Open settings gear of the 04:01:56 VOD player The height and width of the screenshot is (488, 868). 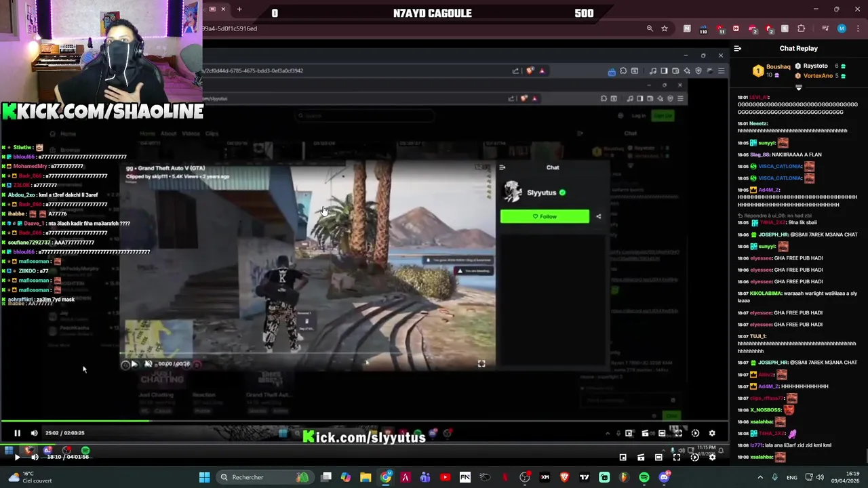pos(712,457)
